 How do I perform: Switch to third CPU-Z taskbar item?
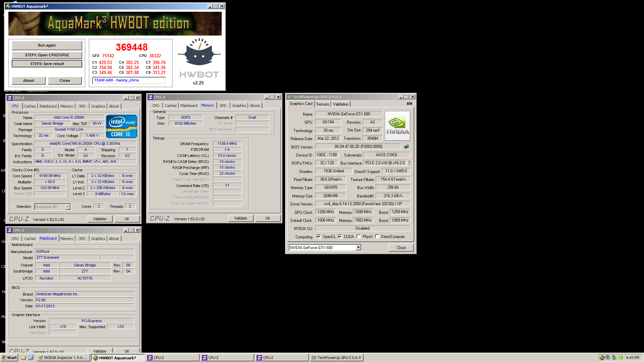click(x=282, y=358)
